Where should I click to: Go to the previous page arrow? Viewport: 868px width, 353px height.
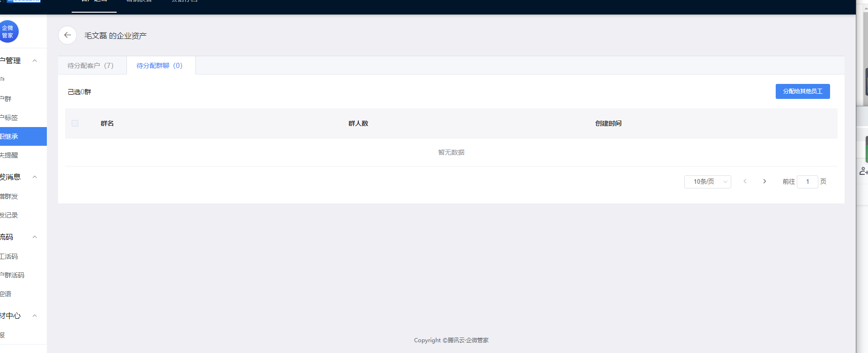pos(745,181)
